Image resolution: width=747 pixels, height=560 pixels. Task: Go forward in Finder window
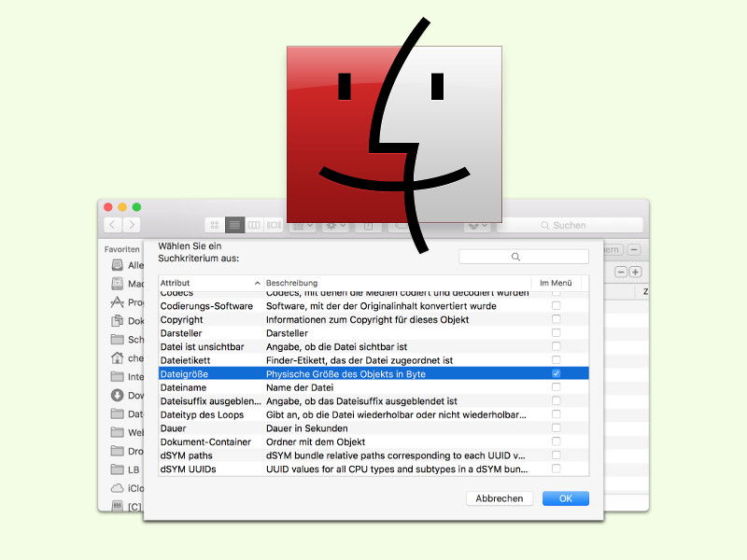click(x=132, y=225)
